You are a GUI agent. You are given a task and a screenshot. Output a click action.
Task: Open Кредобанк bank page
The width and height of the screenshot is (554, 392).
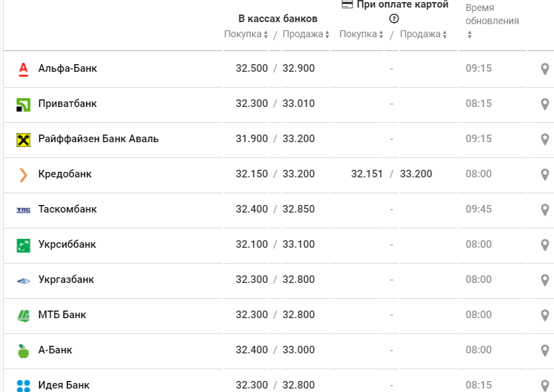tap(65, 174)
